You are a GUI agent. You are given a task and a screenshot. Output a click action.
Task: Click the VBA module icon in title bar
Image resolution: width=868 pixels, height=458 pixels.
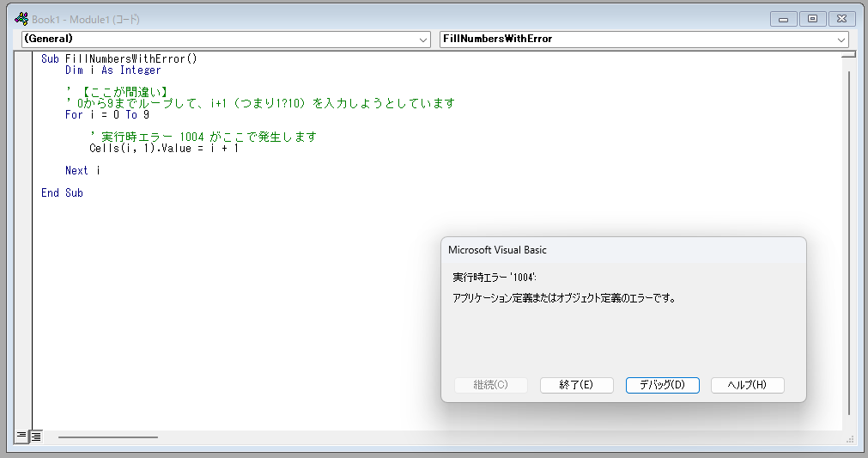click(x=21, y=18)
